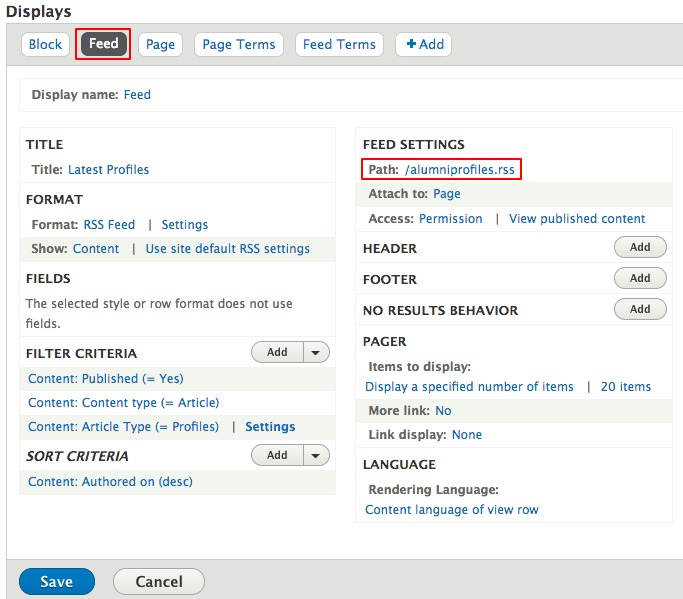The width and height of the screenshot is (683, 599).
Task: Switch to the Page Terms display tab
Action: 239,44
